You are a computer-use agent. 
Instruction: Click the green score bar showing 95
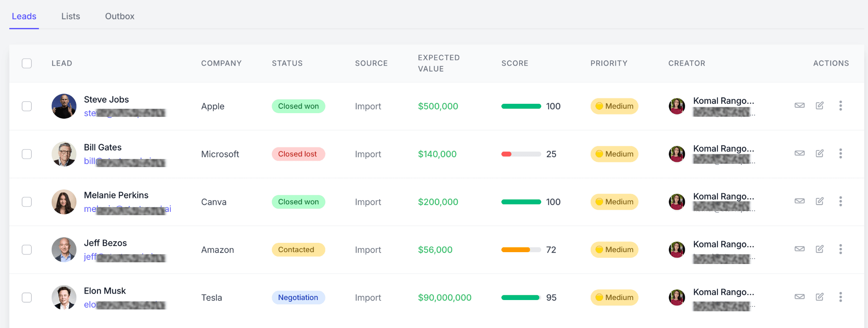click(x=521, y=298)
